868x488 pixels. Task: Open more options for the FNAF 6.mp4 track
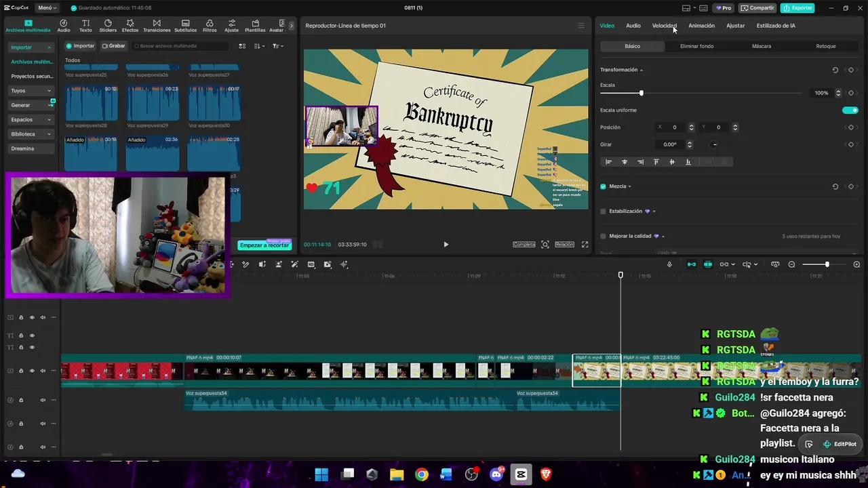54,371
